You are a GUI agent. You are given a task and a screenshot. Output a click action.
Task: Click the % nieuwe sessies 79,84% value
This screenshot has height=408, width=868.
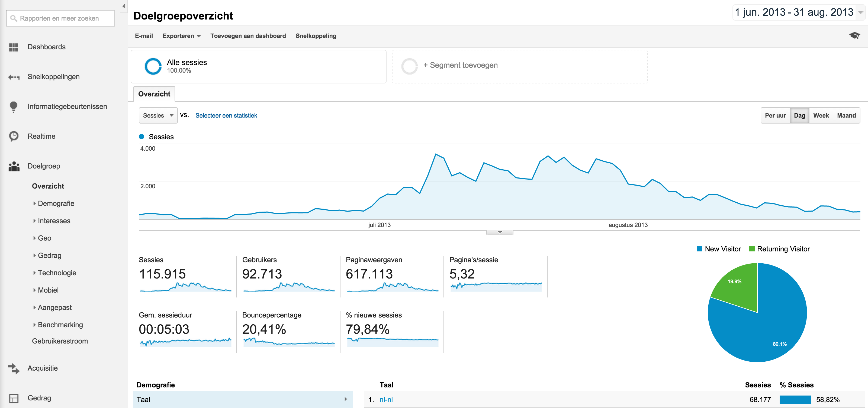[368, 329]
